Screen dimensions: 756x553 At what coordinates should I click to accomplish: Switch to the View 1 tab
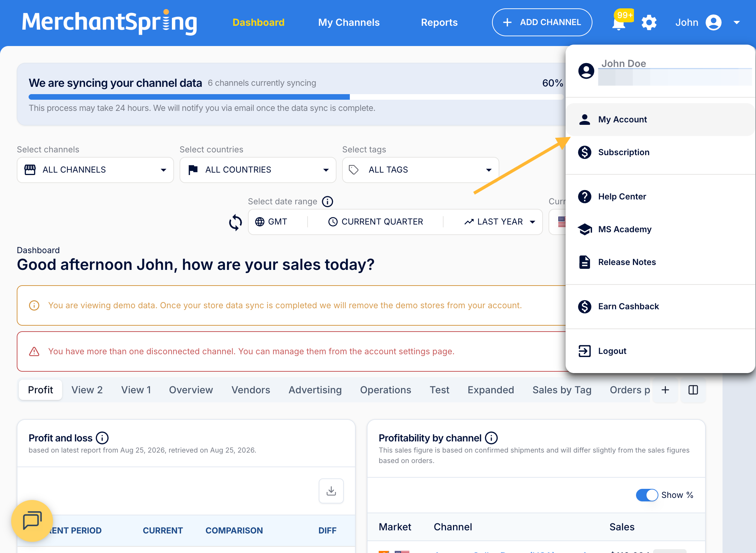[x=136, y=390]
